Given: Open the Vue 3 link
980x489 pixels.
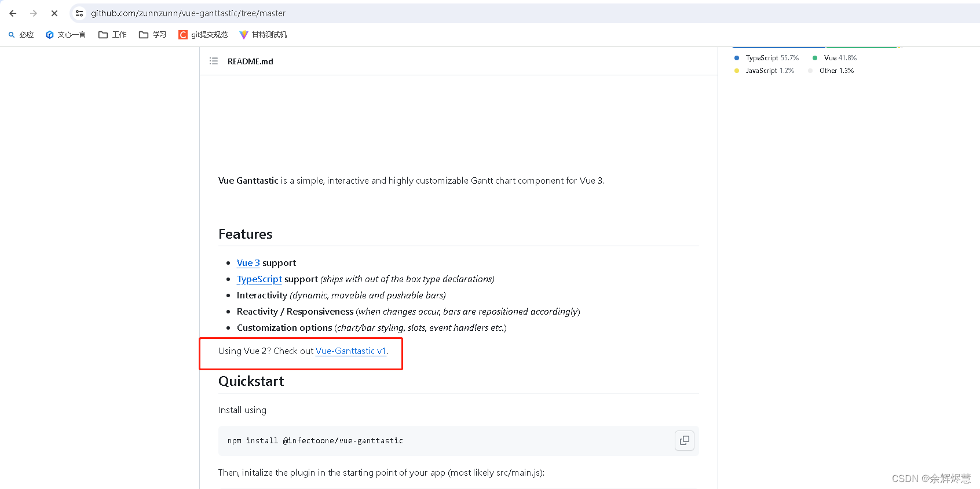Looking at the screenshot, I should (248, 263).
